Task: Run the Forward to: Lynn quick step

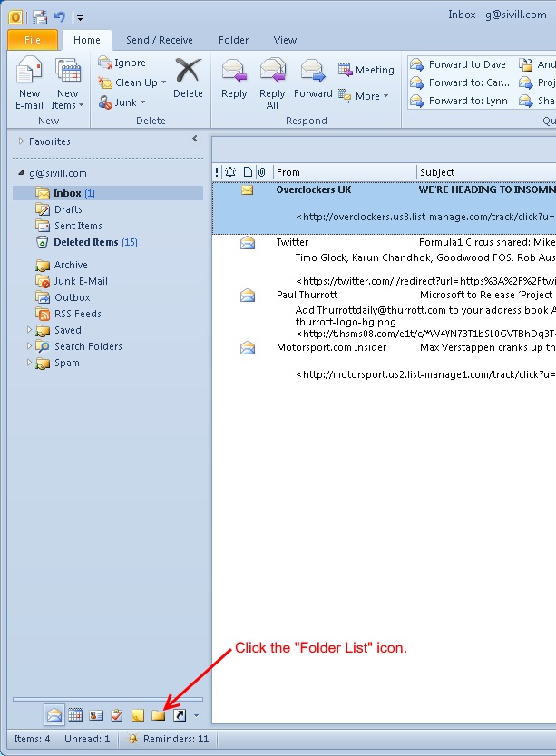Action: point(459,101)
